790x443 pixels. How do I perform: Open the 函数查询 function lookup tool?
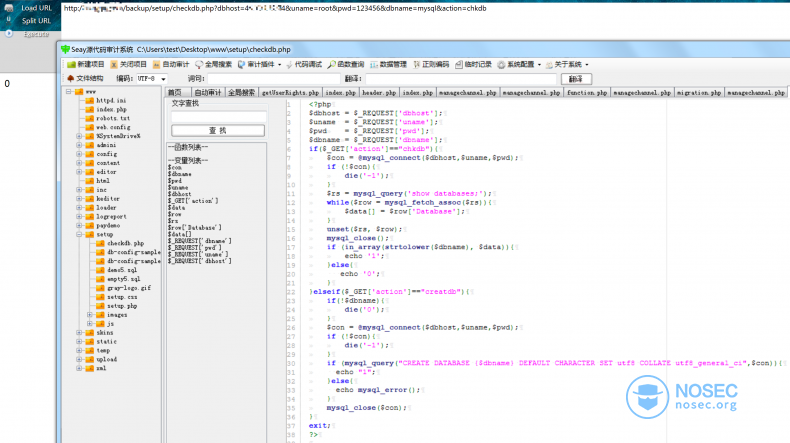click(346, 65)
